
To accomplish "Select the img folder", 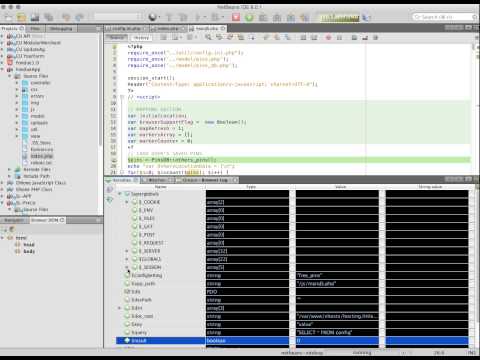I will pos(35,103).
